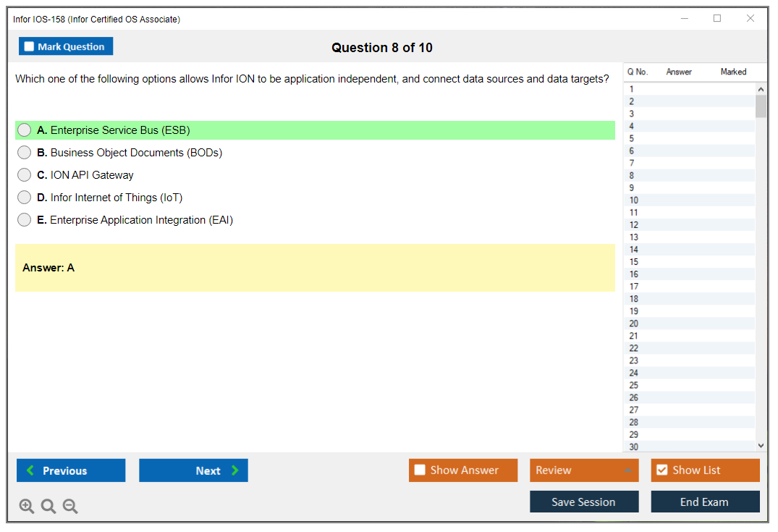The height and width of the screenshot is (532, 778).
Task: Click the zoom in magnifier icon
Action: coord(27,507)
